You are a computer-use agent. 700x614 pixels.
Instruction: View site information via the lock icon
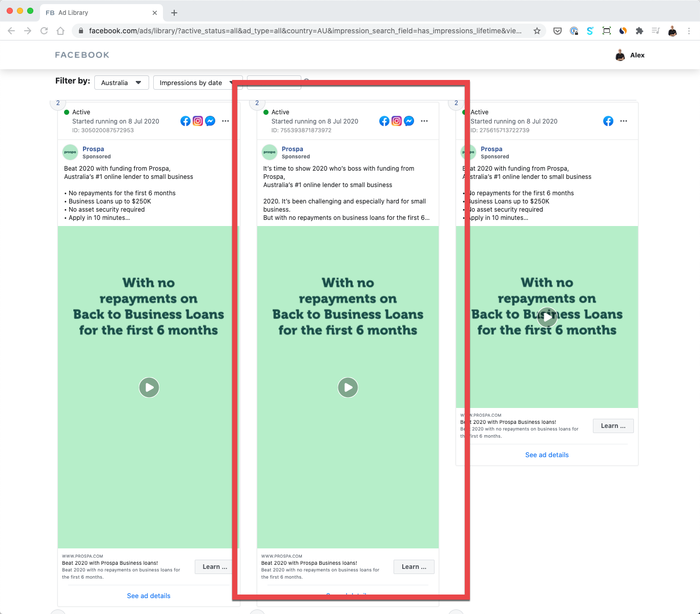(80, 31)
